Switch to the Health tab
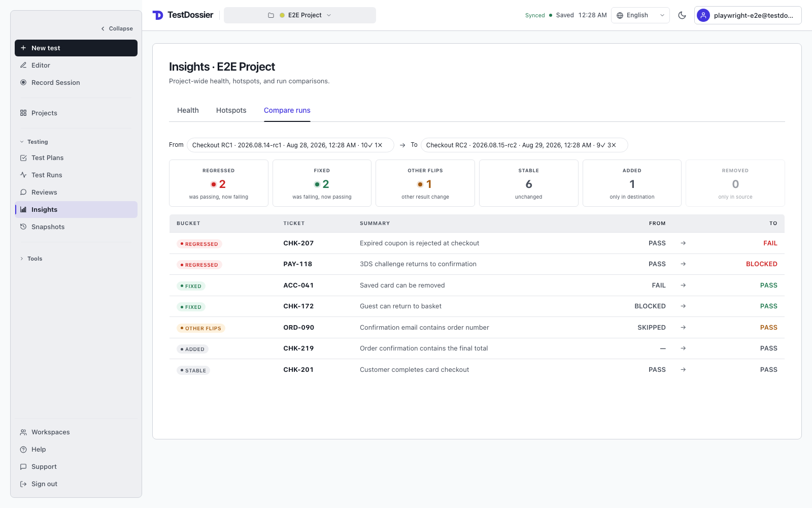The height and width of the screenshot is (508, 812). click(x=188, y=110)
